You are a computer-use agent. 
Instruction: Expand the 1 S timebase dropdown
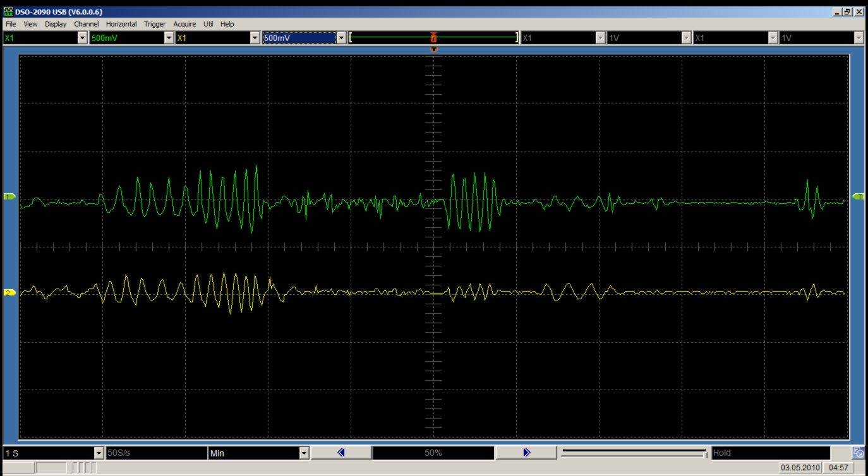[x=98, y=453]
